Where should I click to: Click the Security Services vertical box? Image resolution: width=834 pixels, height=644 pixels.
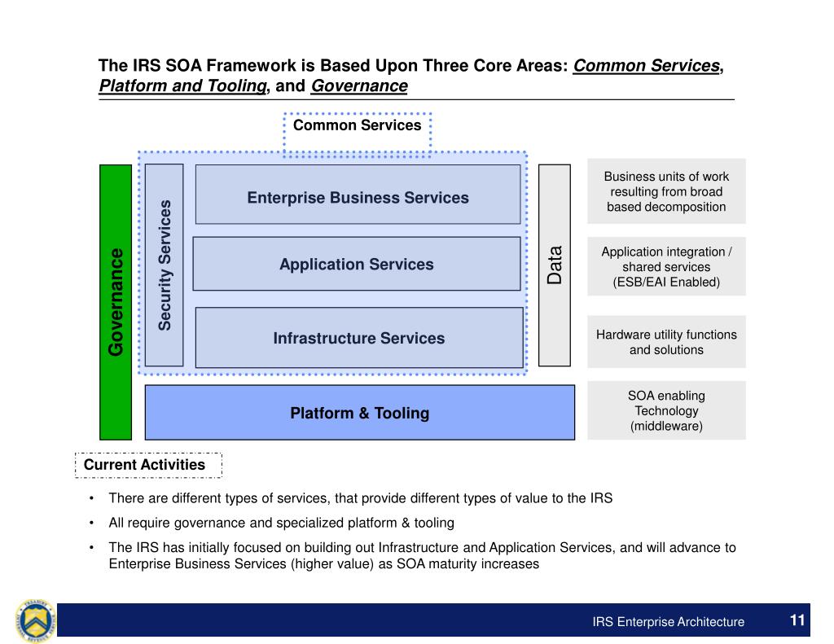click(x=164, y=265)
